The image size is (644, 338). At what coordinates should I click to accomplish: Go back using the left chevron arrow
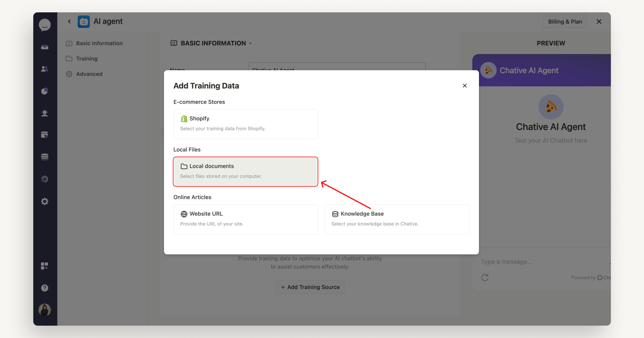click(69, 21)
